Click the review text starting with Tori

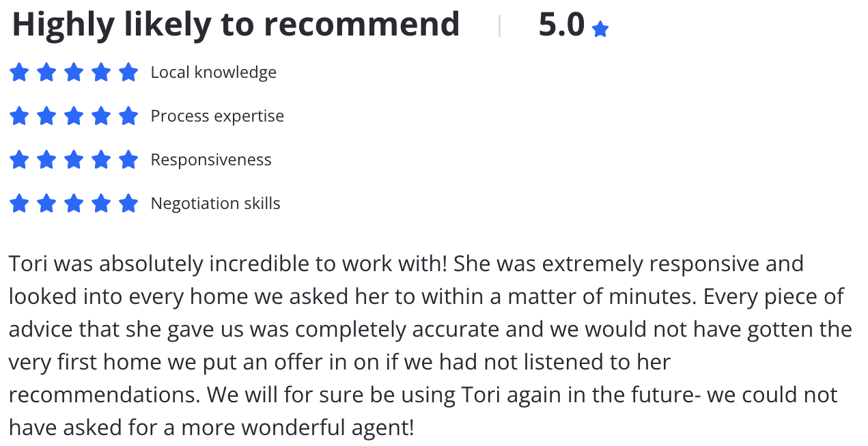pyautogui.click(x=430, y=346)
